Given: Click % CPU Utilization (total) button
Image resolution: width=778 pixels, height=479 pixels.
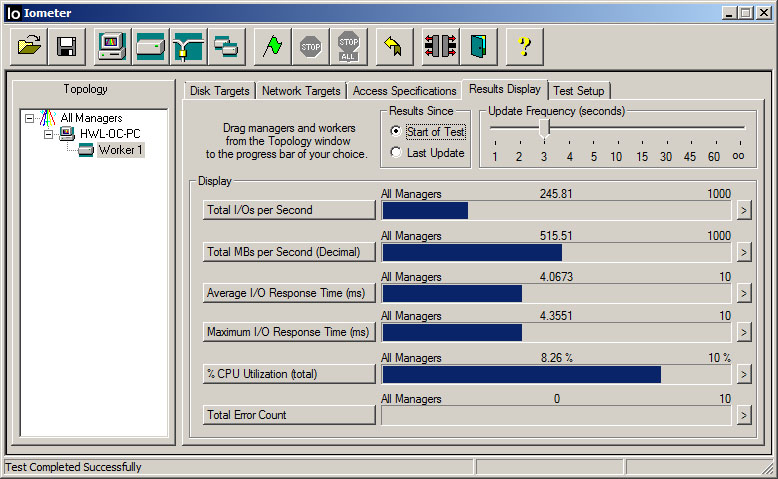Looking at the screenshot, I should [289, 374].
